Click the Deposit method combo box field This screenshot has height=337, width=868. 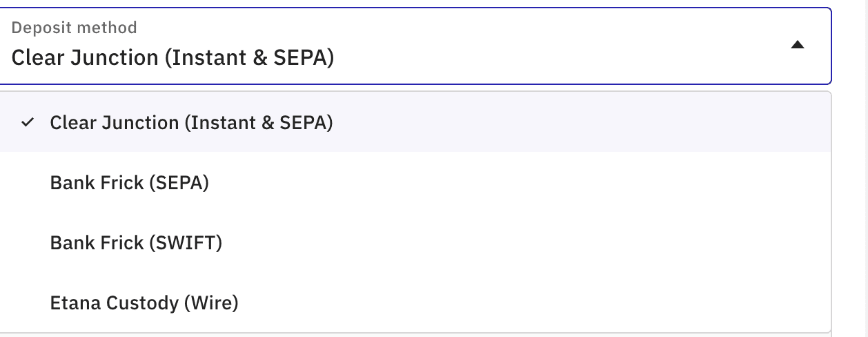coord(414,46)
